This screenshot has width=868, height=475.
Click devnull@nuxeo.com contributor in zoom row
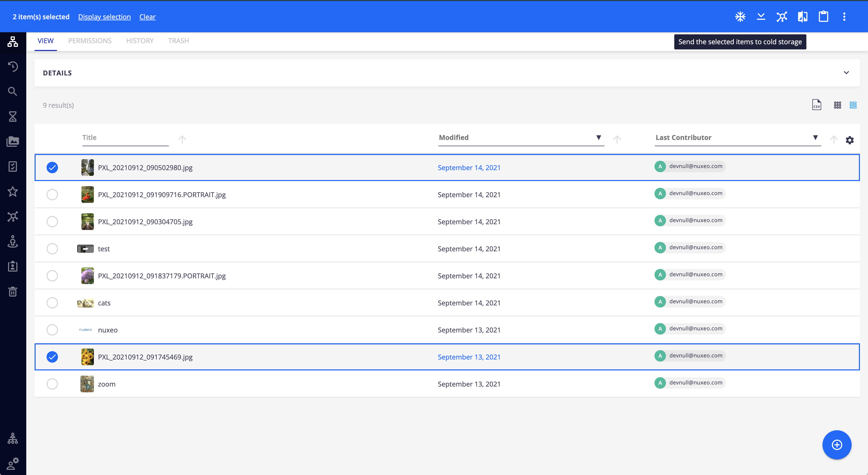click(690, 383)
